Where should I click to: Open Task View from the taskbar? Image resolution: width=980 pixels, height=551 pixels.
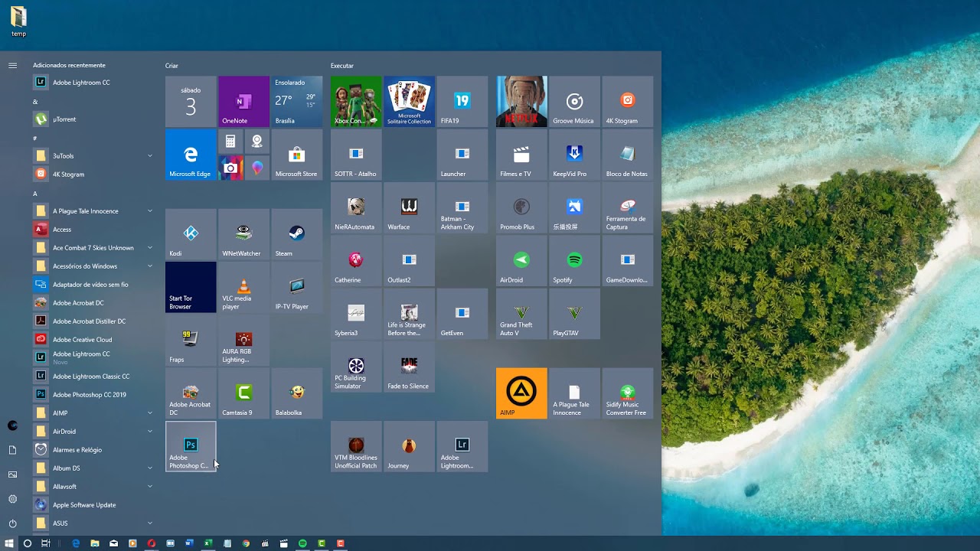tap(46, 543)
